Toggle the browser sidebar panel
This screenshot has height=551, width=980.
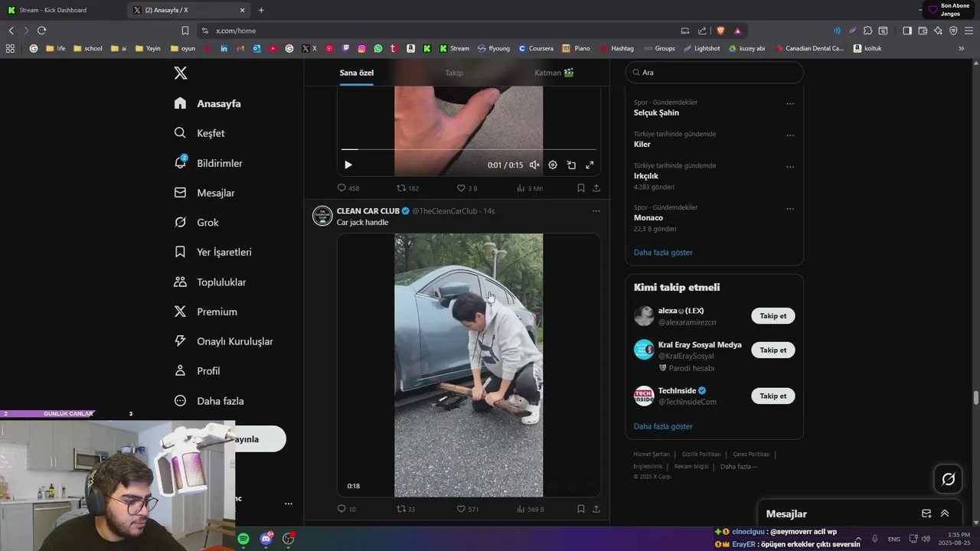(x=907, y=31)
